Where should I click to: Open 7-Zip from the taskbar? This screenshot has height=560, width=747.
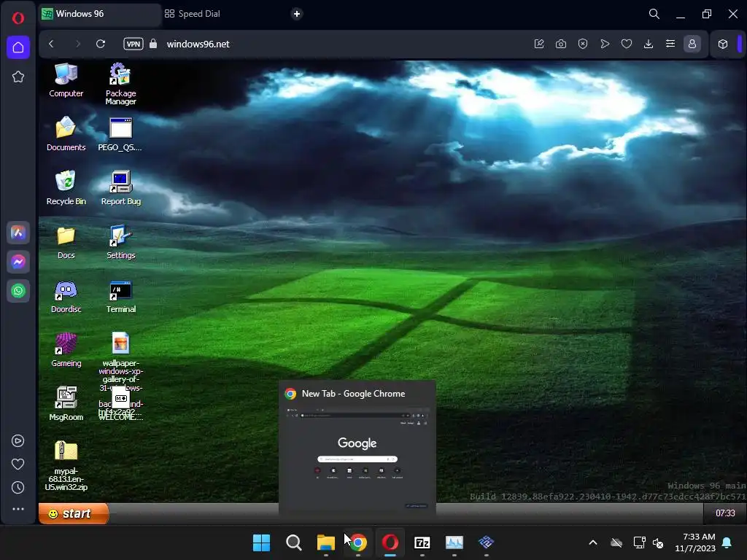[x=422, y=542]
